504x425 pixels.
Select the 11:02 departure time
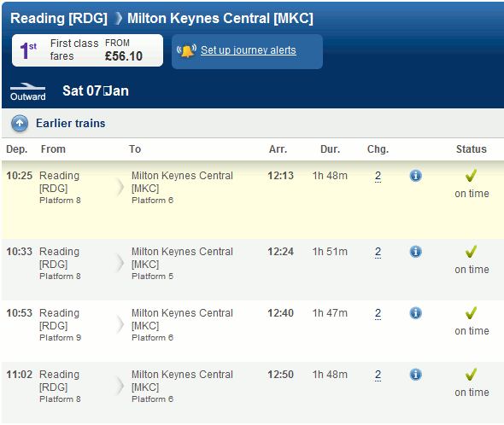click(20, 375)
